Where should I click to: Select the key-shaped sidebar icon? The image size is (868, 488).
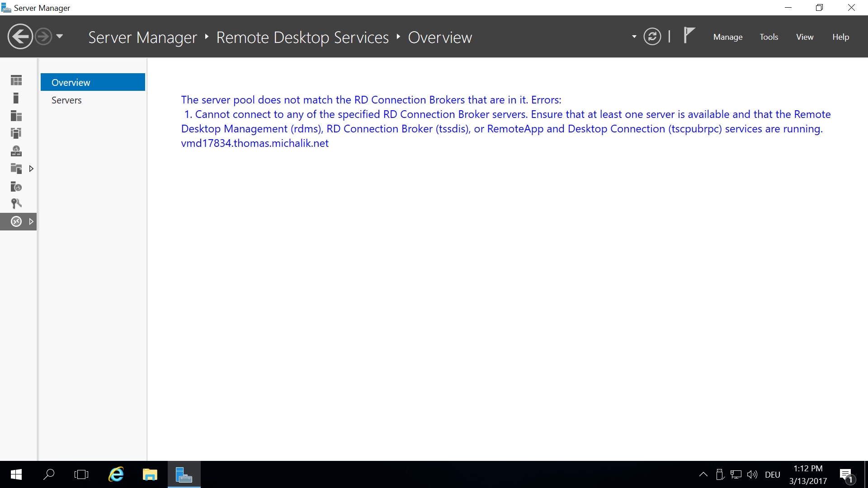click(16, 204)
